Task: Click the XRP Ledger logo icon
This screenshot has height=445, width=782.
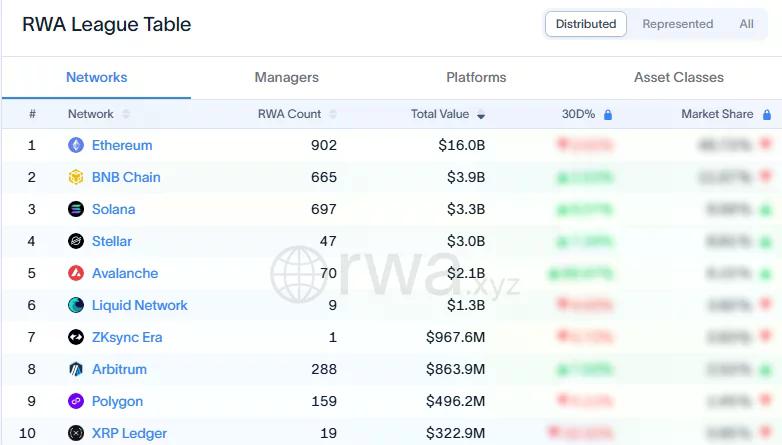Action: pos(76,433)
